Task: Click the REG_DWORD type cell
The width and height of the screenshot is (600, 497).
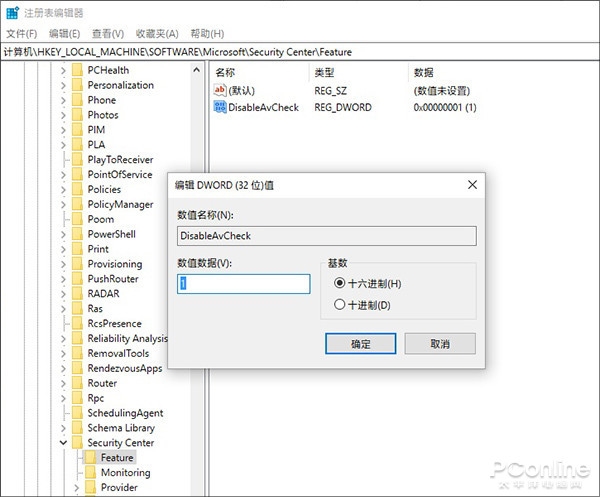Action: (343, 107)
